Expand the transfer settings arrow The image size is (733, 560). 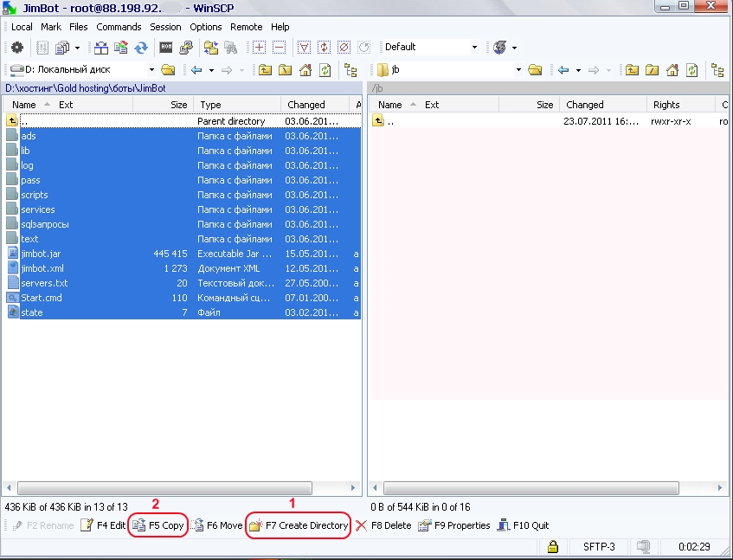pos(77,48)
